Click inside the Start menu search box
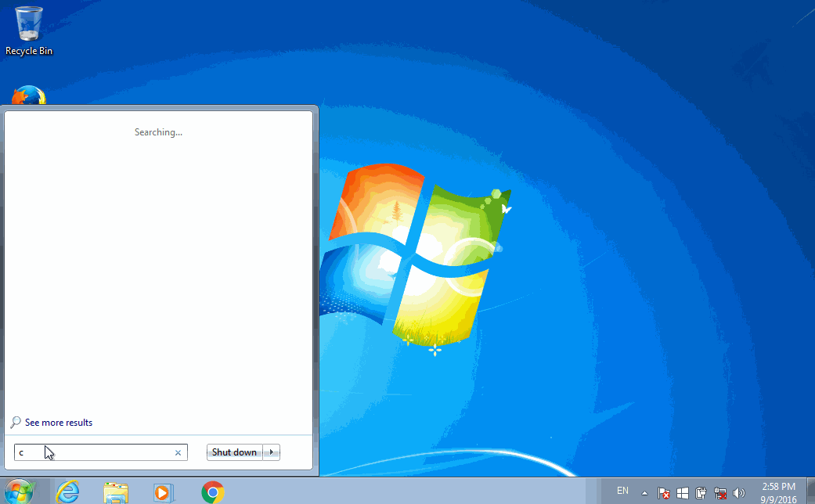815x504 pixels. pyautogui.click(x=94, y=452)
